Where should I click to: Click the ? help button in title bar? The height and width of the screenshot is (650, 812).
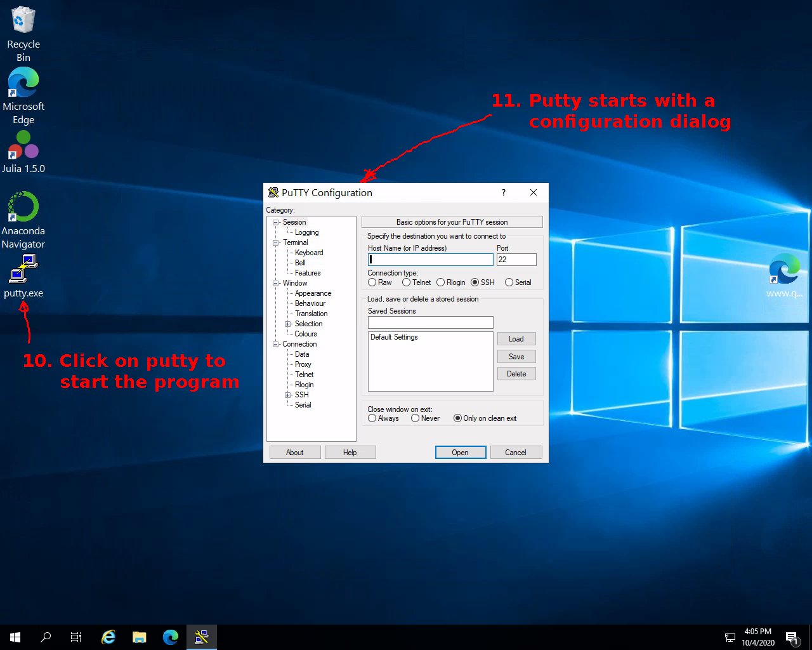click(x=504, y=192)
